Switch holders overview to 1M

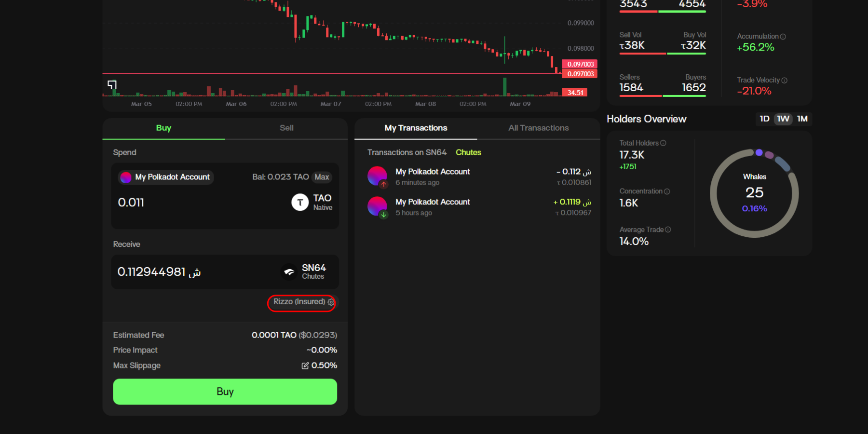(802, 119)
